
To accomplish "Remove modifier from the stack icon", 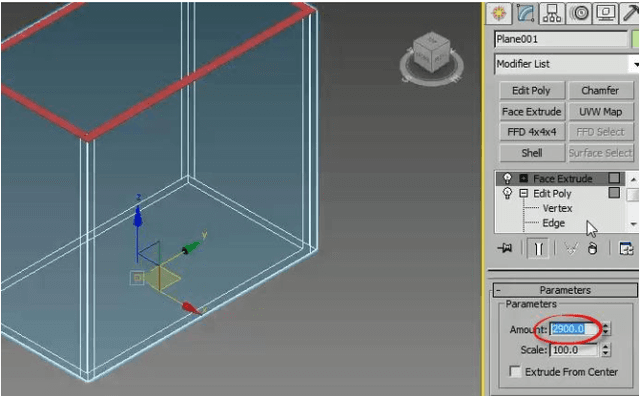I will pyautogui.click(x=593, y=248).
